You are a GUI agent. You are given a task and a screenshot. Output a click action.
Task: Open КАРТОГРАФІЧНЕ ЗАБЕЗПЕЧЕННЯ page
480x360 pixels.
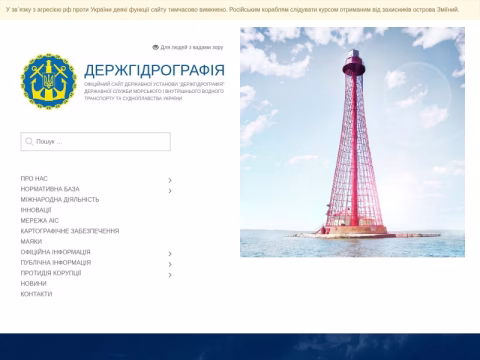tap(70, 231)
